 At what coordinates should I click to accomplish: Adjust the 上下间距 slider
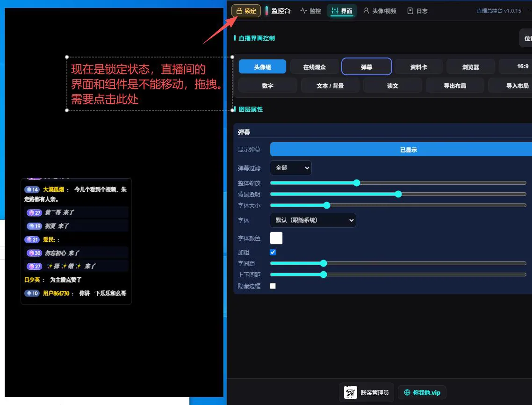398,275
